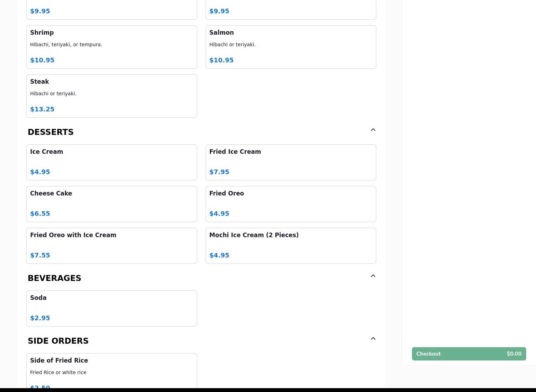The width and height of the screenshot is (536, 392).
Task: Click the Soda price $2.95
Action: click(40, 318)
